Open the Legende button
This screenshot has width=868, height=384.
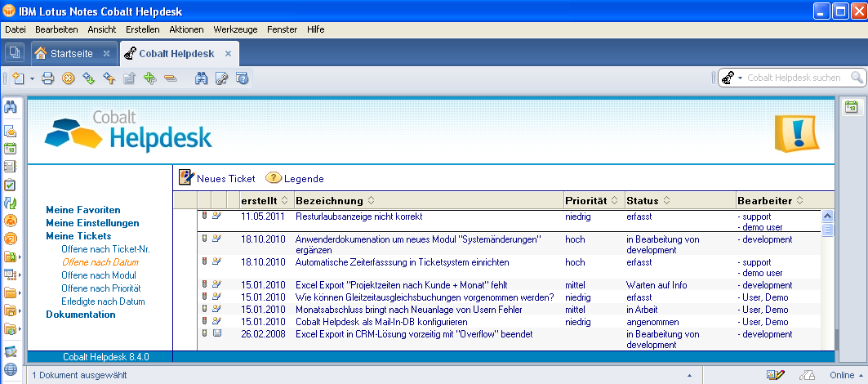295,178
